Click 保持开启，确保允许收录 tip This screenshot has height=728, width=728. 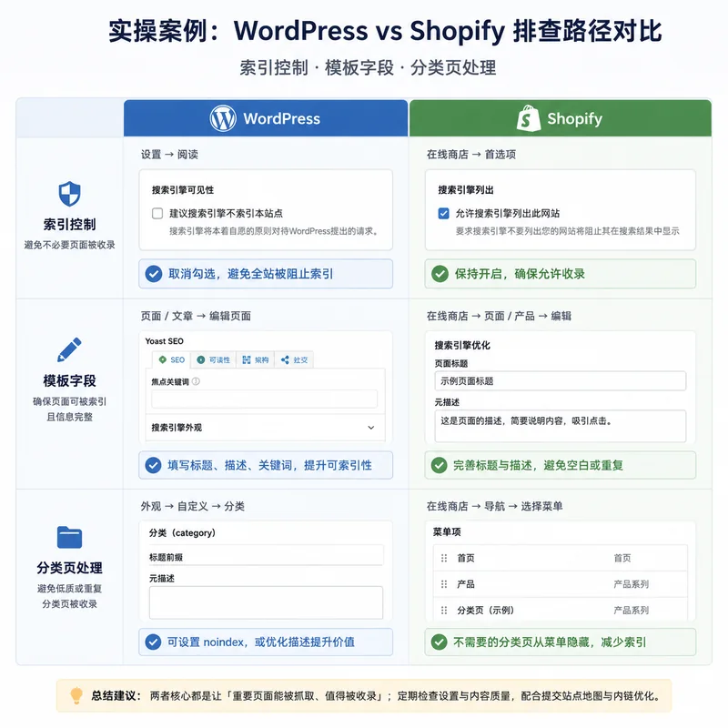click(560, 274)
